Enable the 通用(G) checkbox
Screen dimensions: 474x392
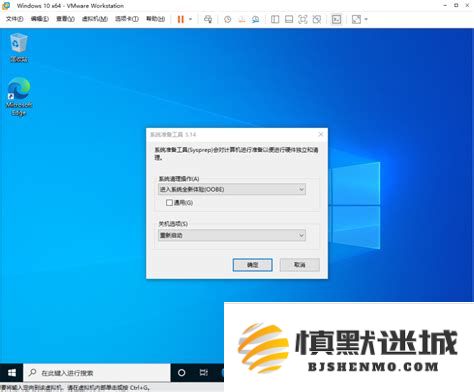169,202
